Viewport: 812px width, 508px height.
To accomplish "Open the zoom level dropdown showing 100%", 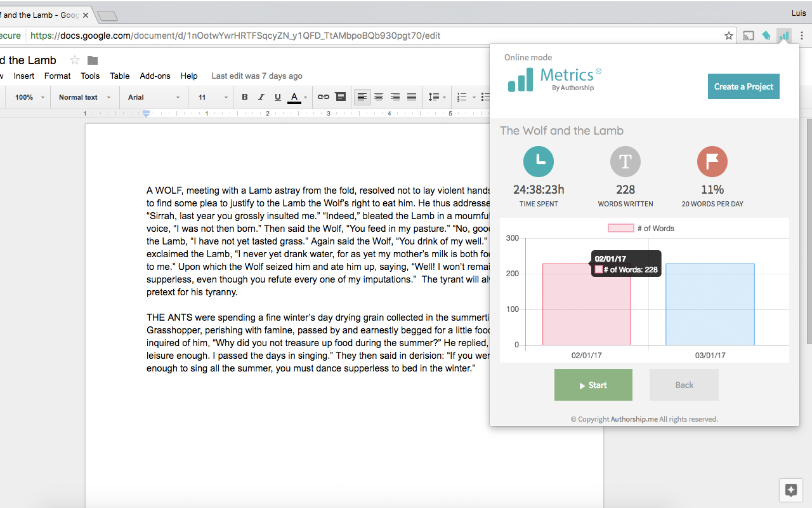I will [x=27, y=97].
